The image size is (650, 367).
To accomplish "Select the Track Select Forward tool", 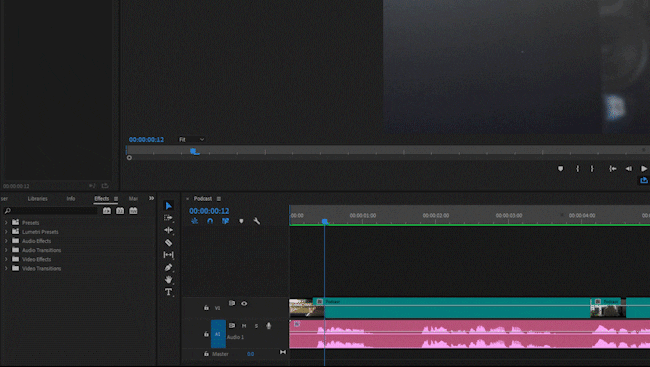I will (168, 218).
